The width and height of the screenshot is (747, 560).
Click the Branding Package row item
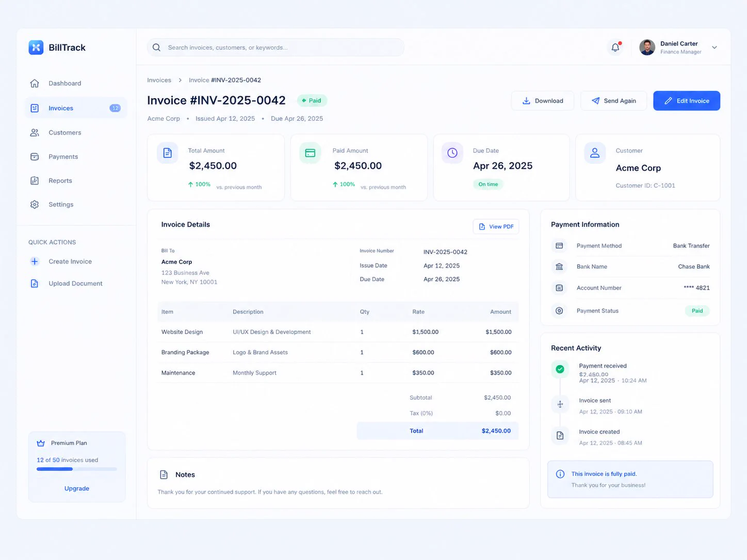[x=185, y=353]
